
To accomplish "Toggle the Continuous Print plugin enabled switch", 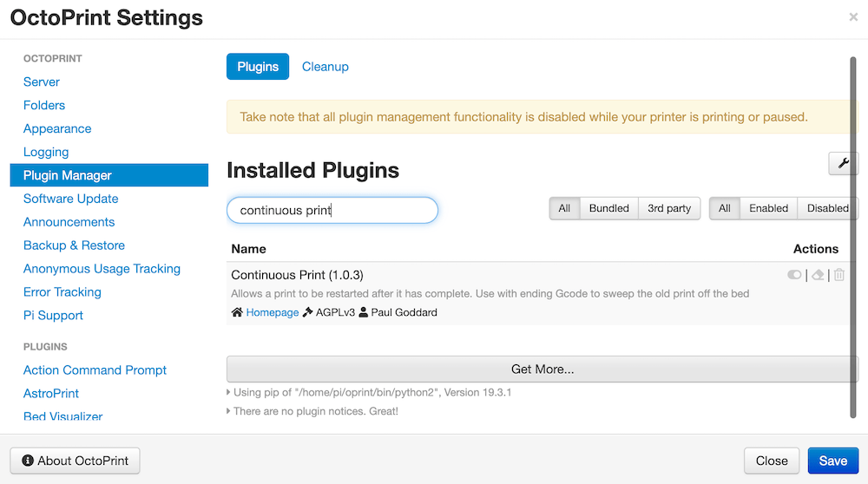I will pyautogui.click(x=794, y=275).
